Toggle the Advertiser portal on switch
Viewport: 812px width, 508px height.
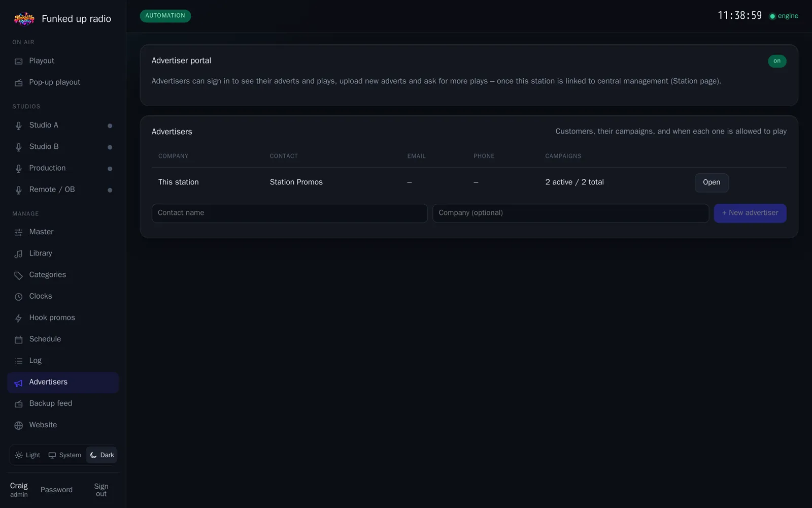(777, 61)
